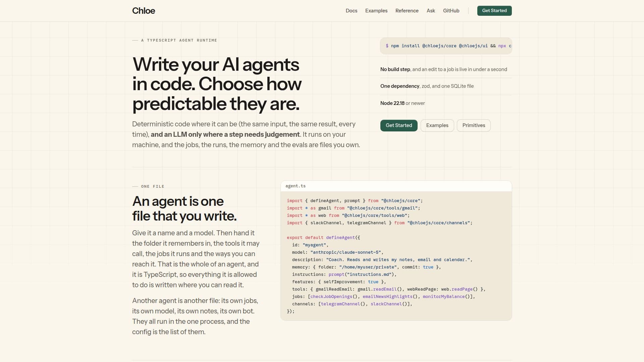Click the 'An agent is one file' heading
This screenshot has height=362, width=644.
184,208
